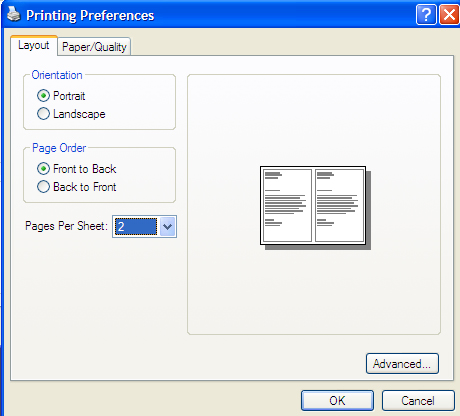Click the left page in the layout preview

pyautogui.click(x=287, y=205)
